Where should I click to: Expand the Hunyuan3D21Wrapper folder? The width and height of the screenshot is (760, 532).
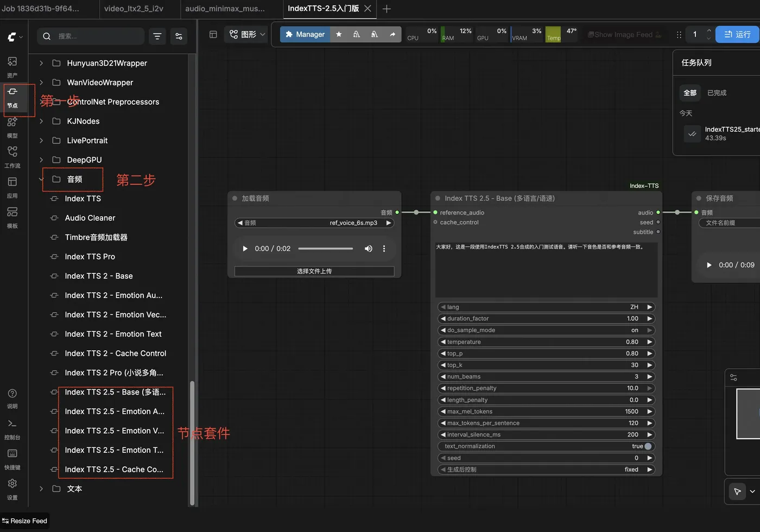[41, 63]
